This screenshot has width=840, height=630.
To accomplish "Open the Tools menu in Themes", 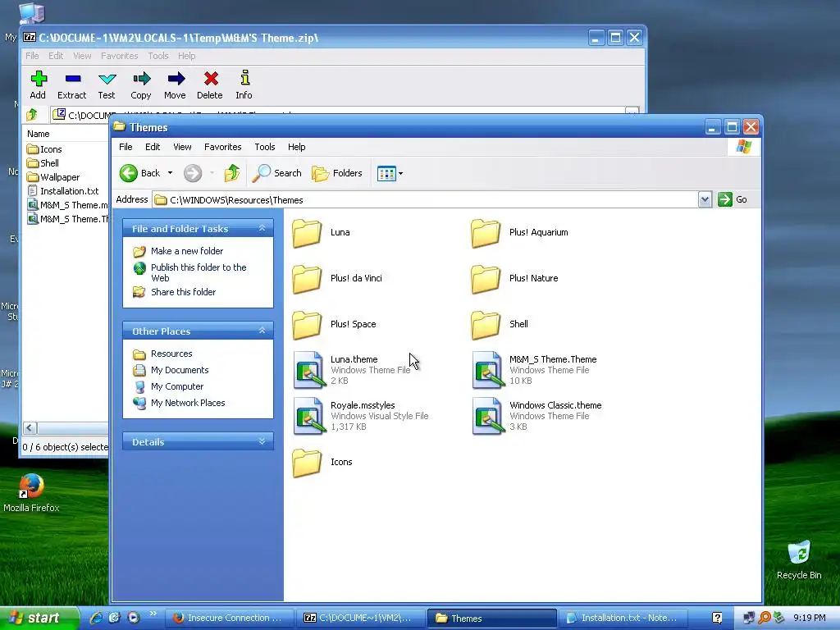I will point(265,147).
